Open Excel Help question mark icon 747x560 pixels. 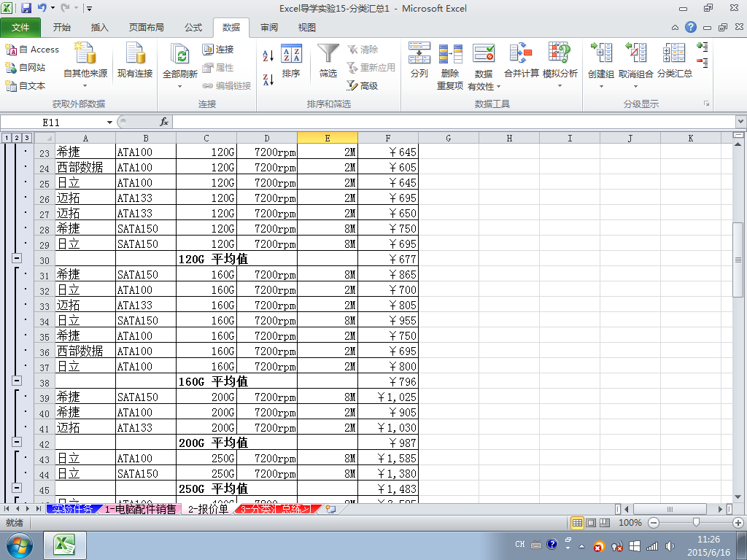[690, 27]
